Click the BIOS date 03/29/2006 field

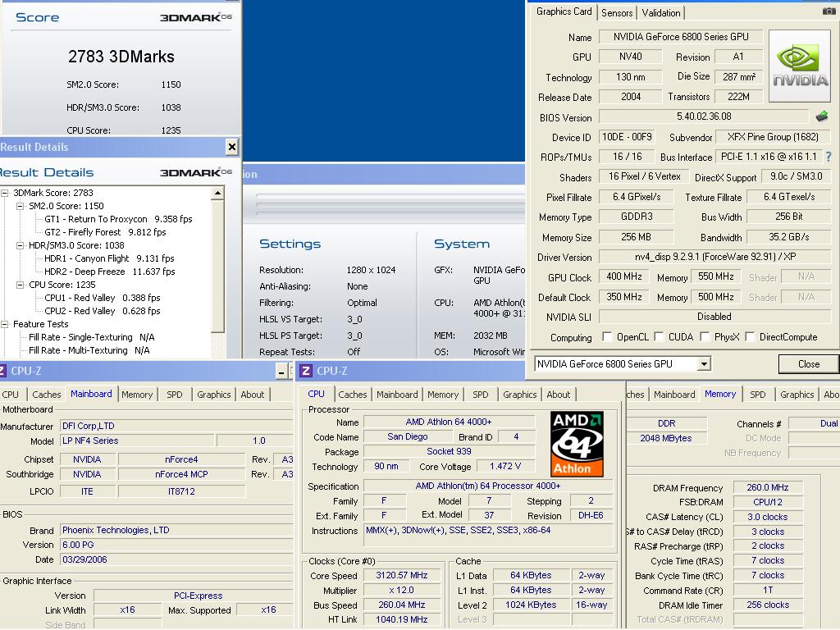point(177,559)
